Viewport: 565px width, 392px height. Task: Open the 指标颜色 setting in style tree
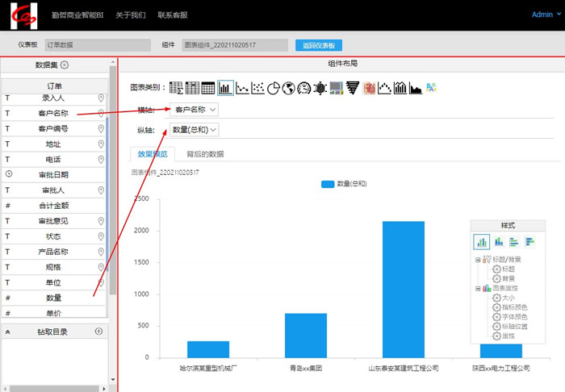pyautogui.click(x=514, y=307)
